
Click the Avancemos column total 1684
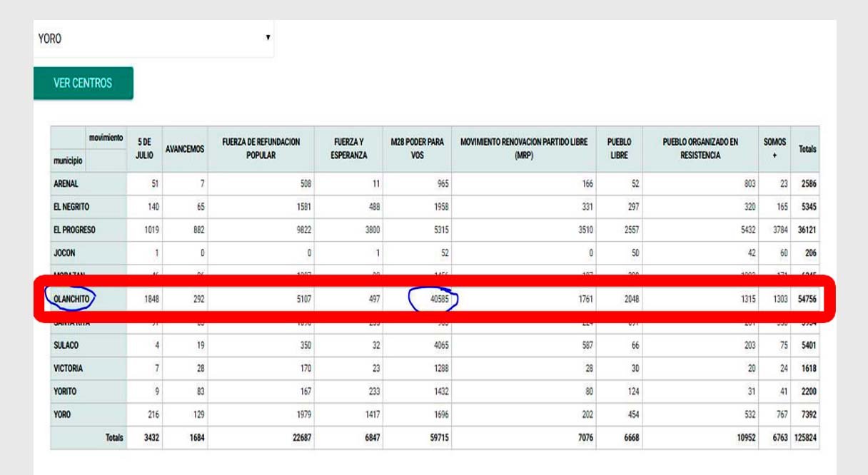[196, 437]
